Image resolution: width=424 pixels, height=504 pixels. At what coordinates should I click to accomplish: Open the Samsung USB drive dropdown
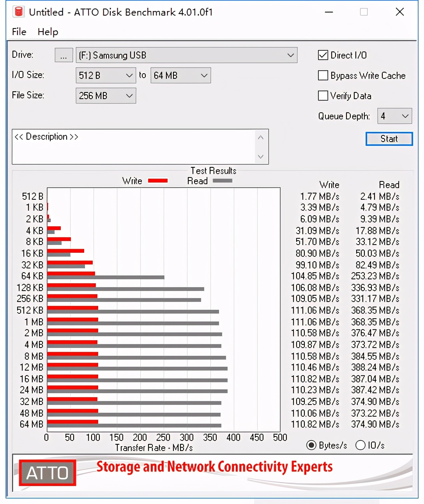click(187, 55)
